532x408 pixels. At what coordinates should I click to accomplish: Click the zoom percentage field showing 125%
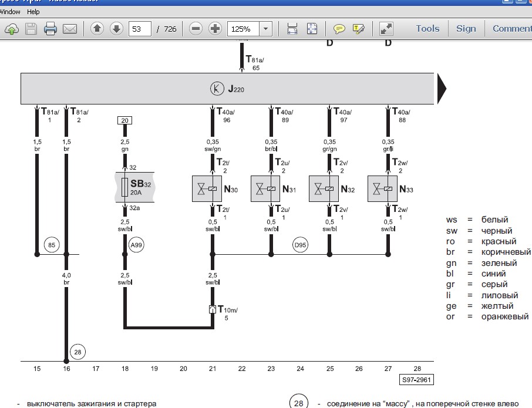tap(243, 29)
